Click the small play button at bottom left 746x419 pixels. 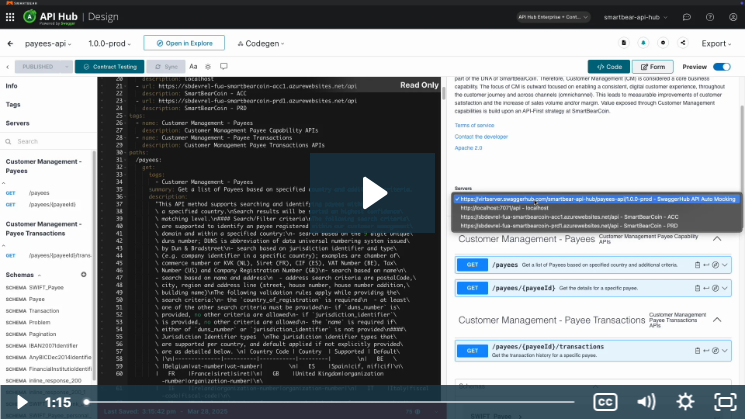pos(22,402)
